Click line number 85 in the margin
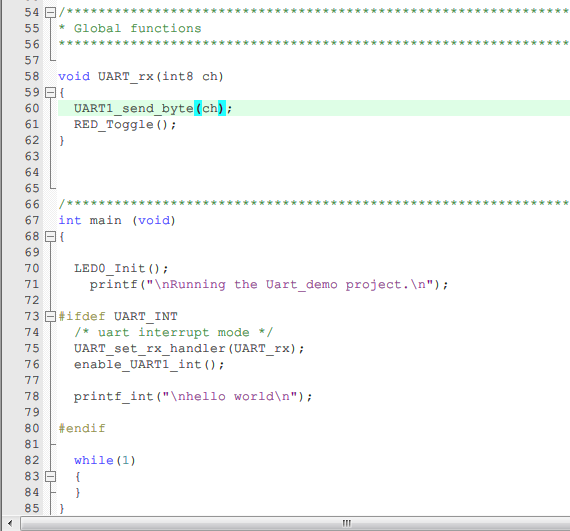570x531 pixels. point(32,508)
